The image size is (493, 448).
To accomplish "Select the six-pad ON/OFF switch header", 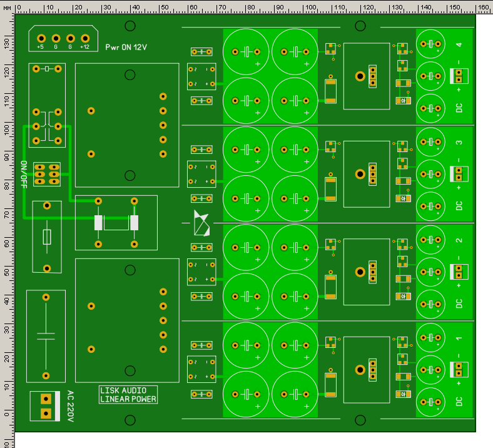I will point(47,174).
